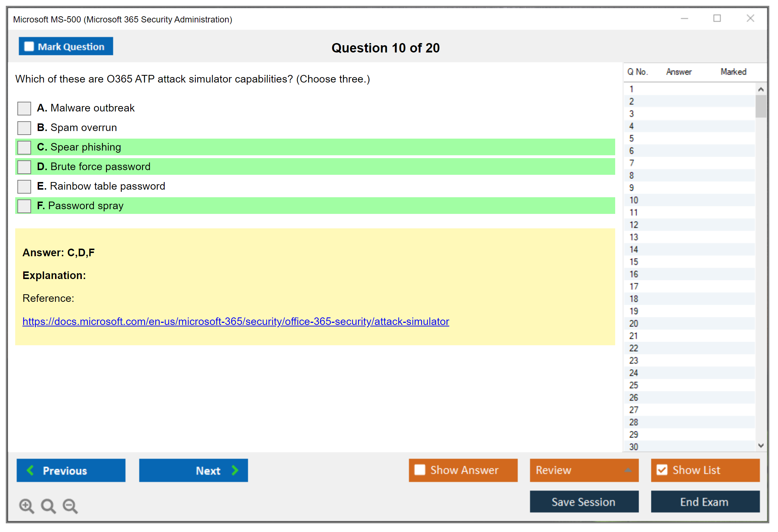
Task: Jump to question 15 in list
Action: (634, 262)
